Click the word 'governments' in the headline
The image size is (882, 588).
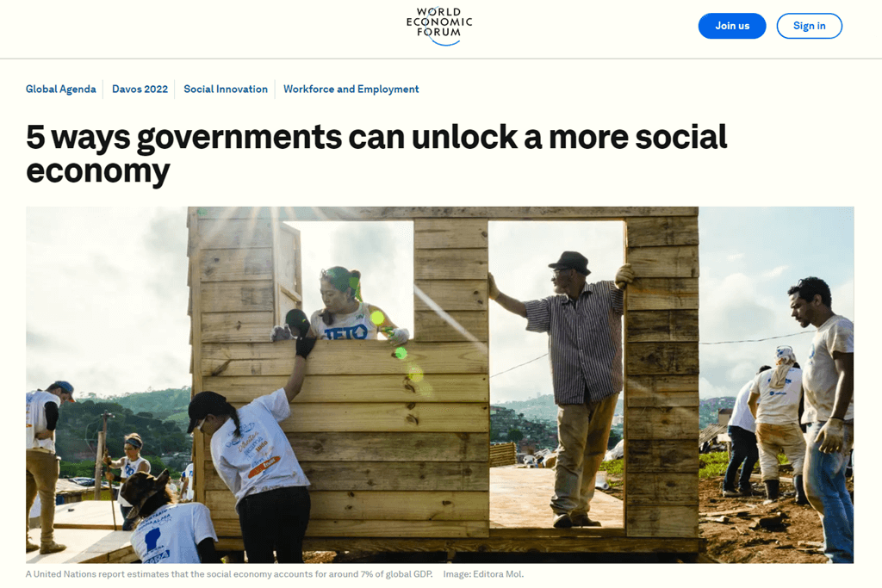239,138
